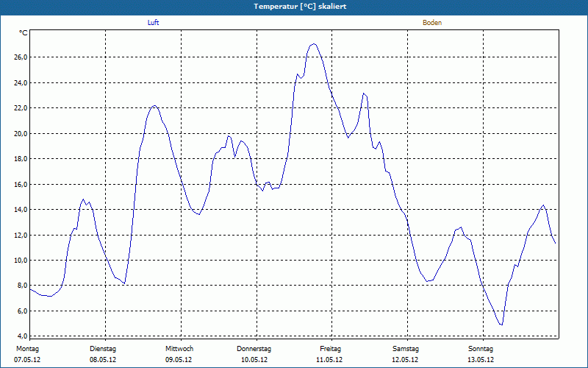Screen dimensions: 588x368
Task: Click the lowest curve point near 5°C
Action: (501, 325)
